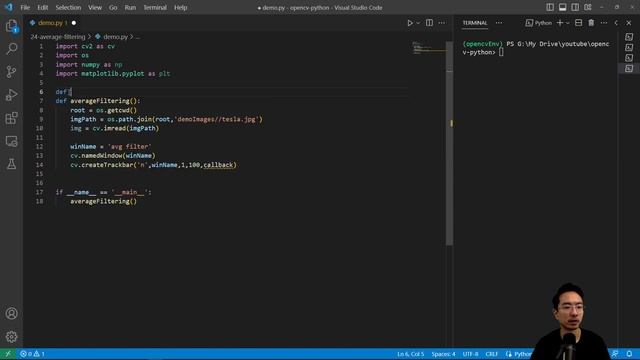Click Ln 6, Col 5 status entry
This screenshot has width=640, height=360.
[410, 354]
